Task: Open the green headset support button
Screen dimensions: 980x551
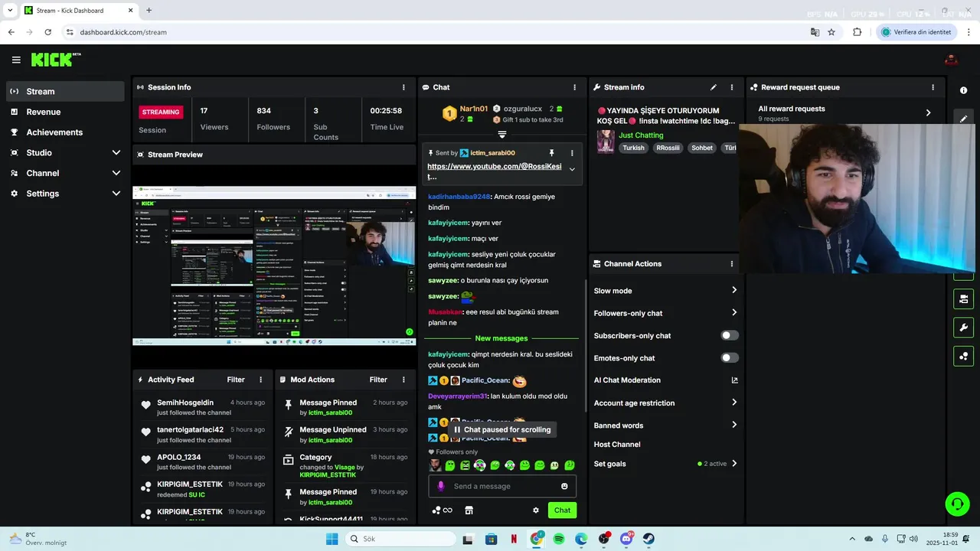Action: tap(957, 504)
